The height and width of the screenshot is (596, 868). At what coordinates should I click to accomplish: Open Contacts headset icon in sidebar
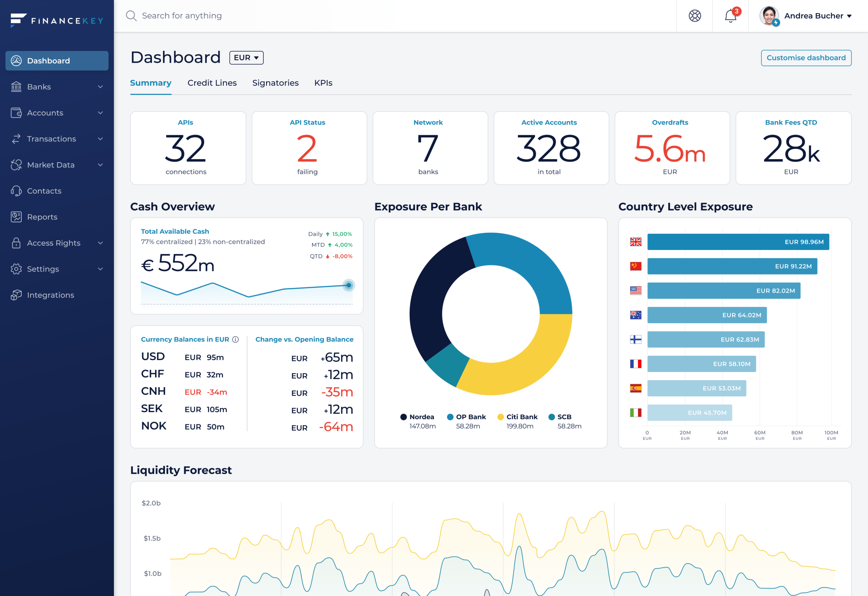16,191
